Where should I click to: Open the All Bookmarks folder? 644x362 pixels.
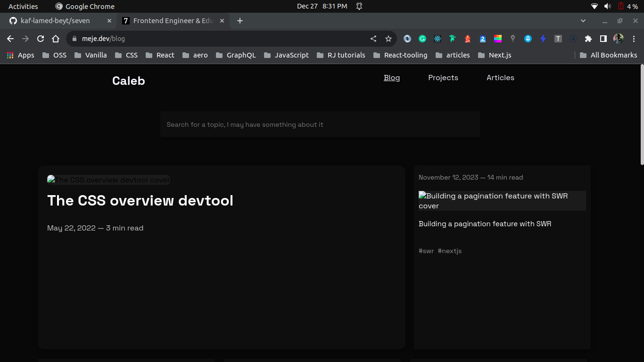point(609,55)
